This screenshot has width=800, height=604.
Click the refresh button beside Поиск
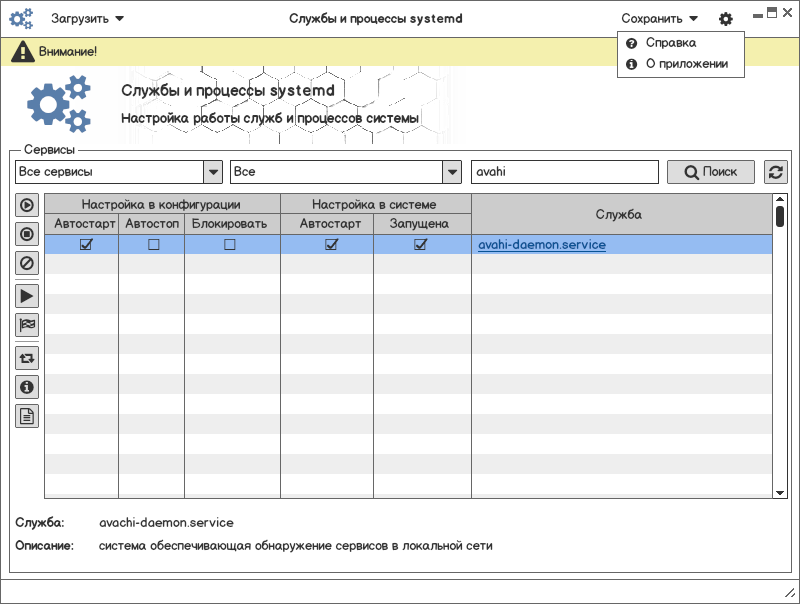pos(775,172)
